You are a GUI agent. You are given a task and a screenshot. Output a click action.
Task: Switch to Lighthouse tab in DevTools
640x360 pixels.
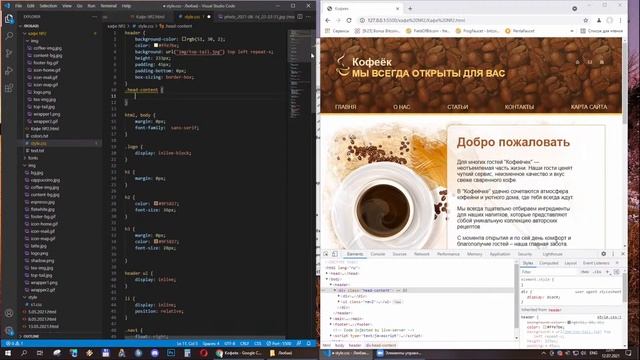coord(553,254)
